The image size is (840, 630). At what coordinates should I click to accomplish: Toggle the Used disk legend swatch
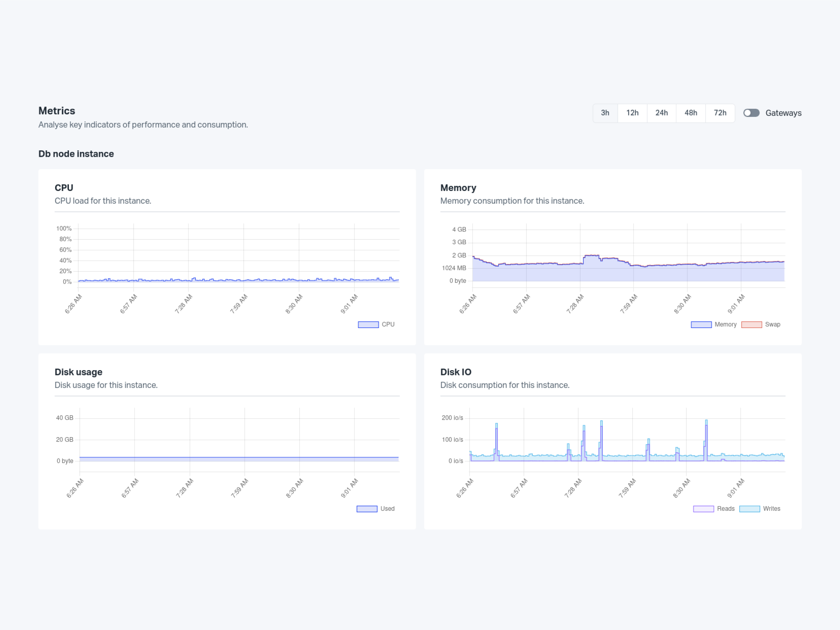click(x=366, y=509)
